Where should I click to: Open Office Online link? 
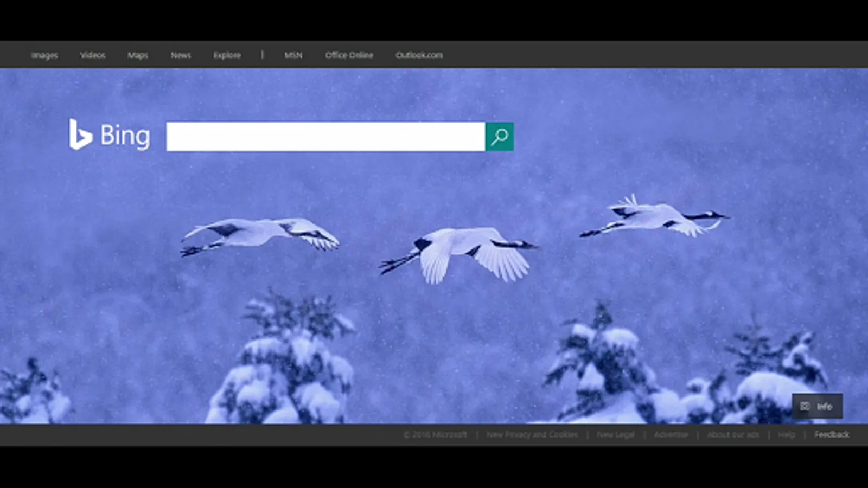pyautogui.click(x=349, y=55)
